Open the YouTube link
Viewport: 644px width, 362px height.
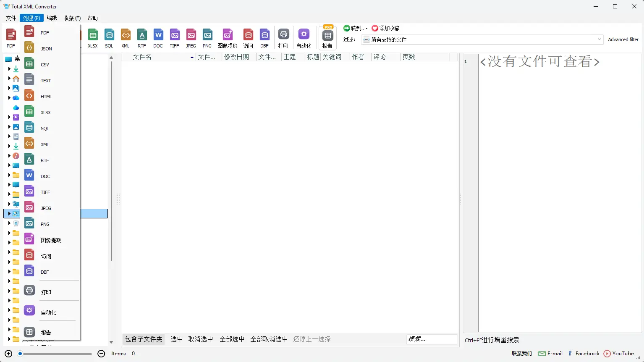click(x=619, y=354)
